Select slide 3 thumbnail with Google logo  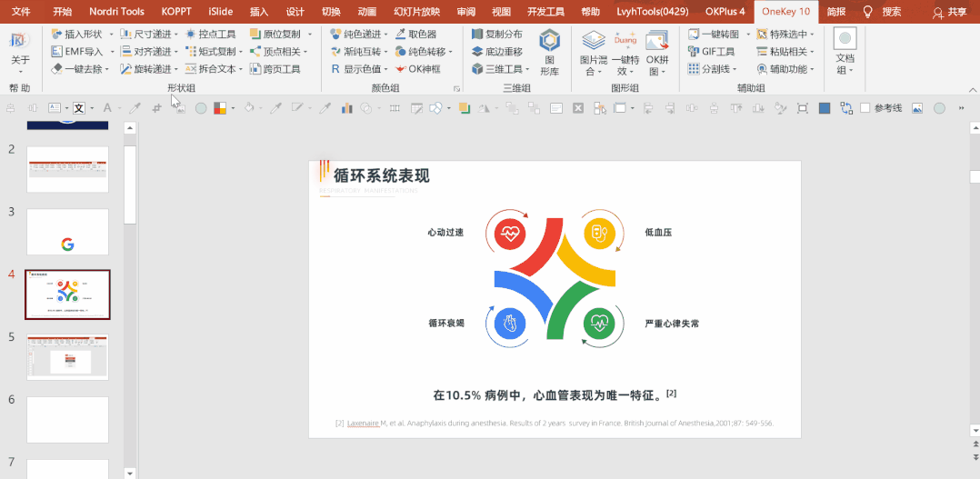point(67,232)
